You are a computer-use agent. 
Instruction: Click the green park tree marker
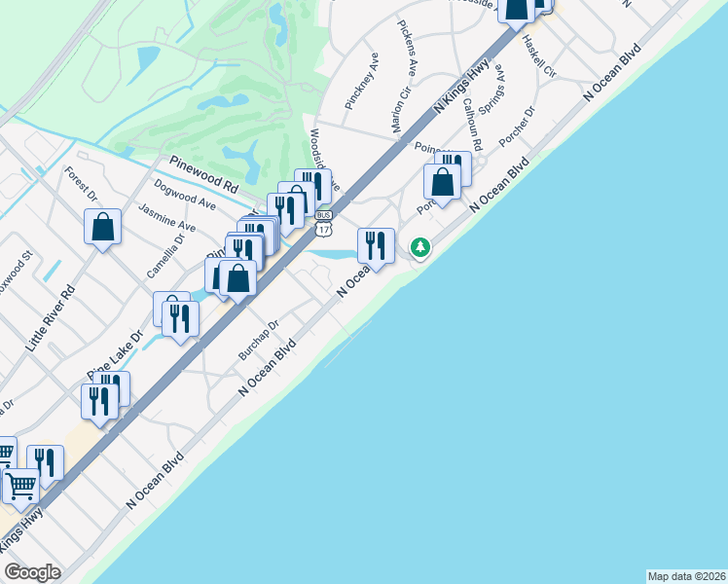[x=420, y=248]
